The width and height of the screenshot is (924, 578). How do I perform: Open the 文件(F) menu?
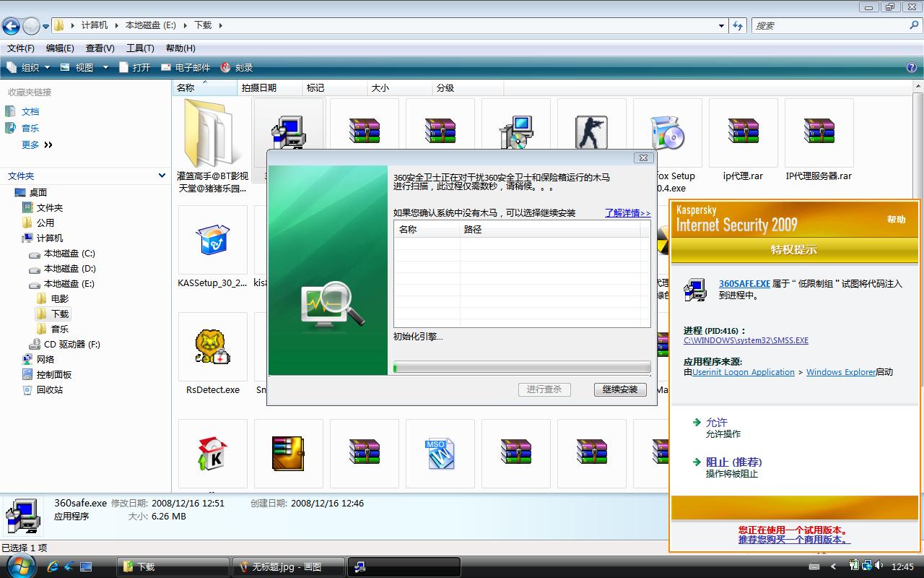[x=21, y=48]
